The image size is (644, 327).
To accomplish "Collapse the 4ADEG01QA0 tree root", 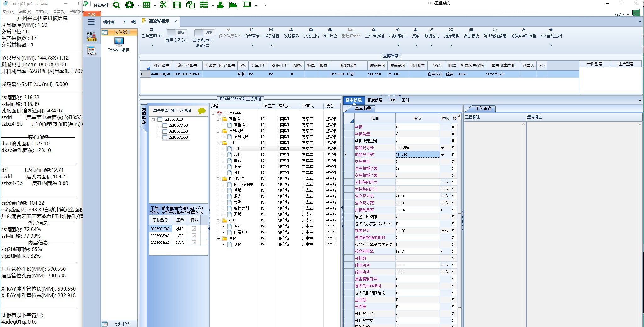I will point(153,120).
